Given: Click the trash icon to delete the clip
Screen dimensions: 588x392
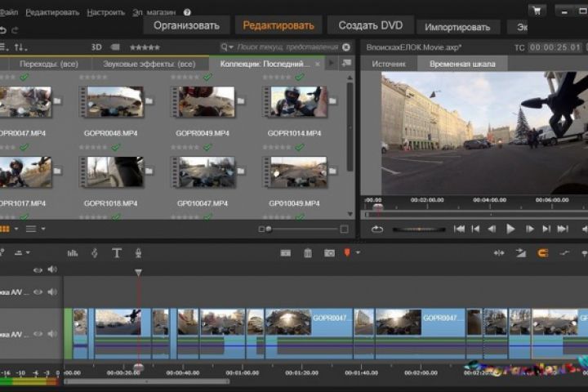Looking at the screenshot, I should (308, 253).
